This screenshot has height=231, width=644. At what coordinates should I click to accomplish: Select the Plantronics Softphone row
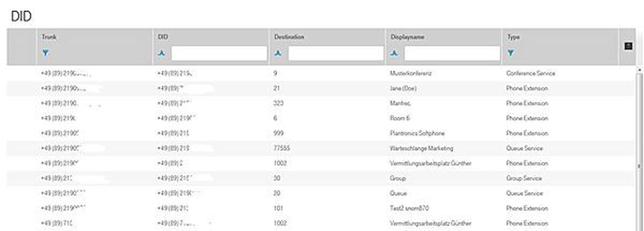417,133
